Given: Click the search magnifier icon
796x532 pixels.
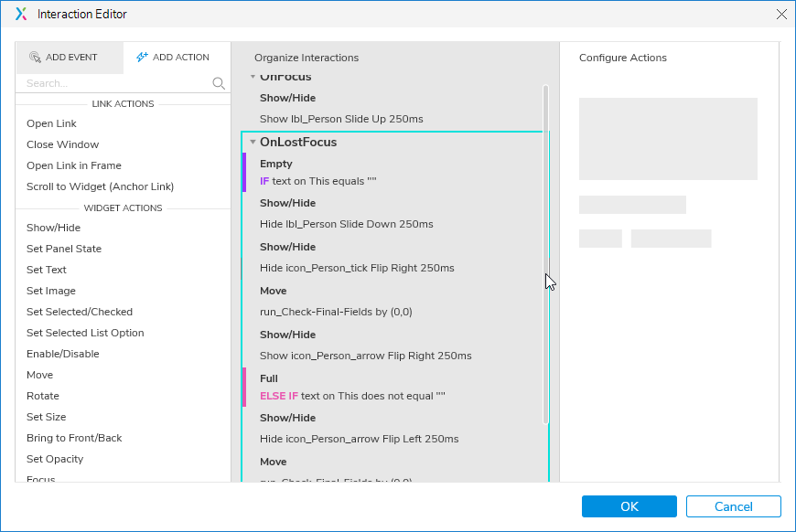Looking at the screenshot, I should click(219, 83).
